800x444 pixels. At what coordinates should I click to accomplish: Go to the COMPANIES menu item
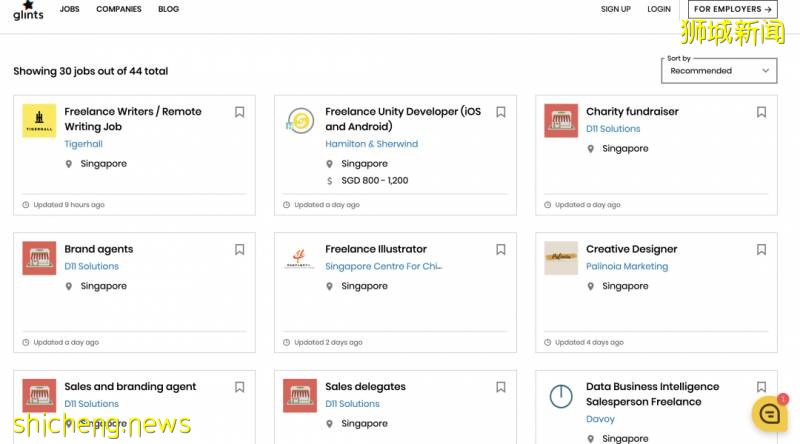pos(119,9)
